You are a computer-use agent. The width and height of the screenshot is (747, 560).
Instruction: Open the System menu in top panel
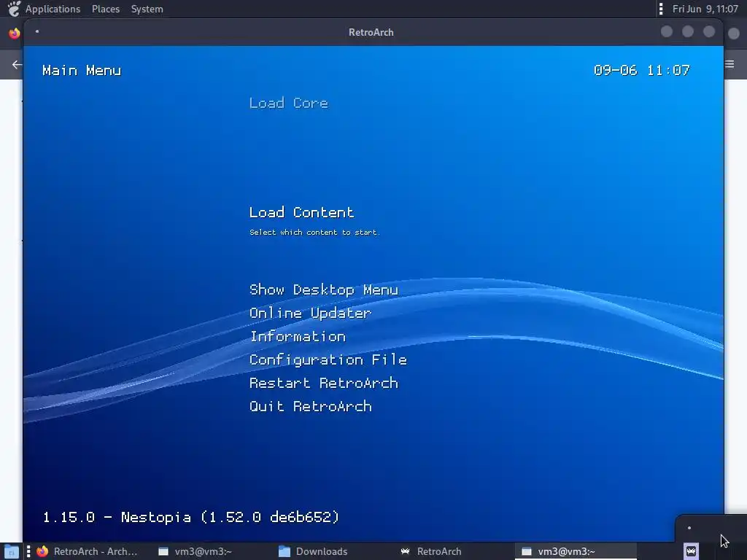(147, 9)
